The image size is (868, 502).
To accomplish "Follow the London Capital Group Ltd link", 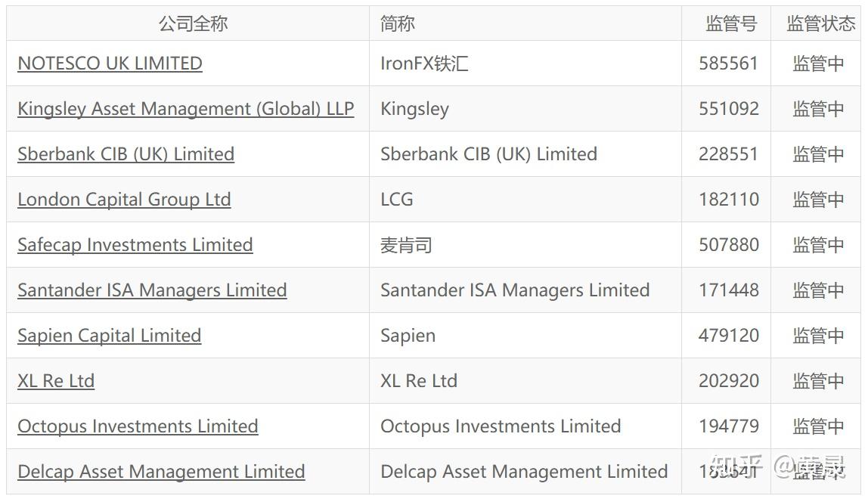I will click(124, 200).
